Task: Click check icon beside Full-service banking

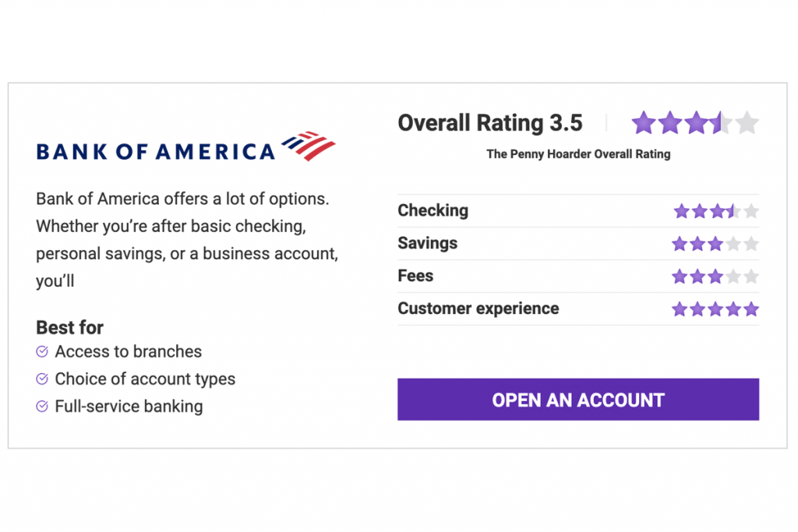Action: [43, 407]
